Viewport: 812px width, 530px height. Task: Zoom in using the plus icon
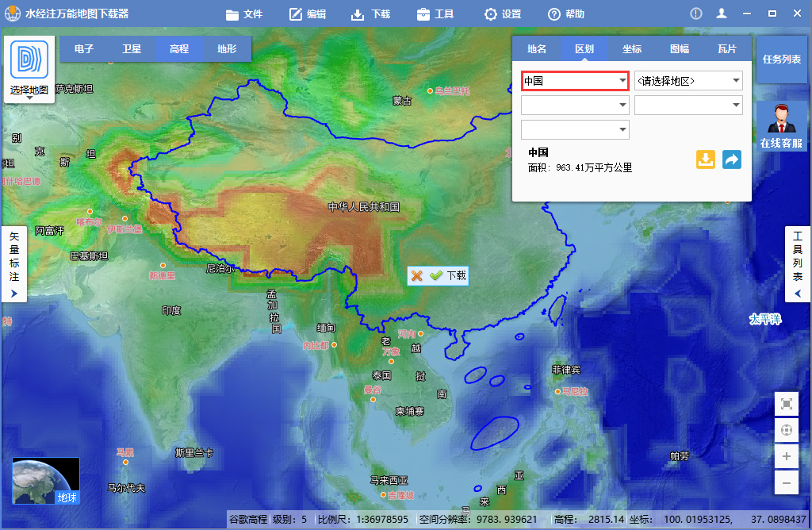(786, 457)
